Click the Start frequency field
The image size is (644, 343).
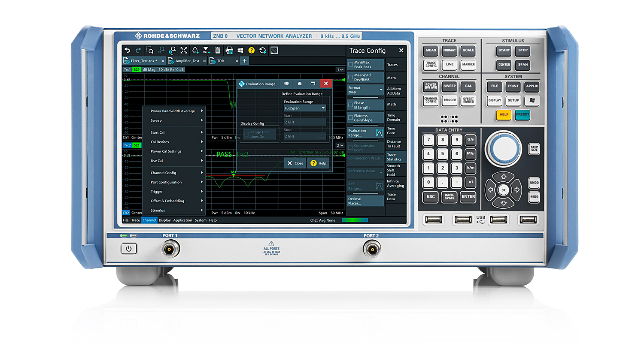pos(305,122)
